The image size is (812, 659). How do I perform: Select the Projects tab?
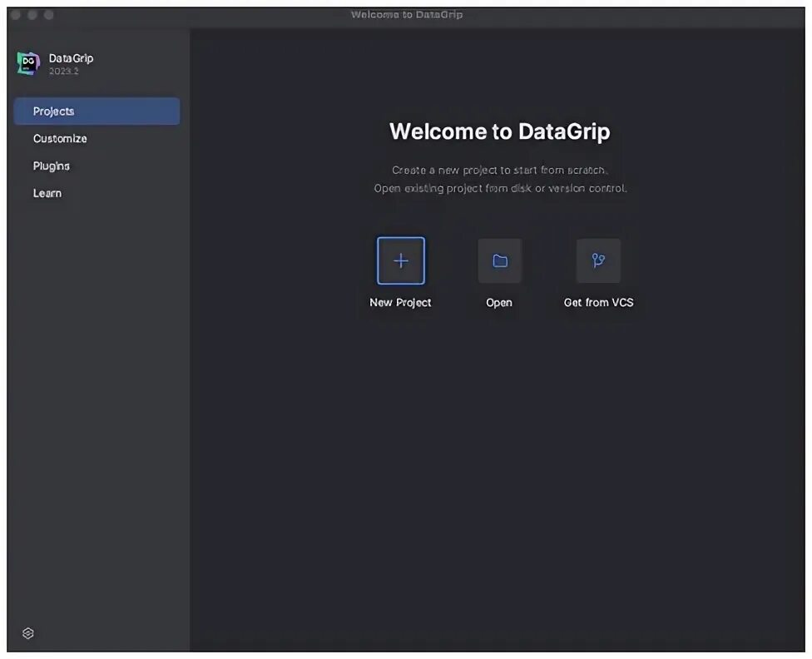coord(97,111)
